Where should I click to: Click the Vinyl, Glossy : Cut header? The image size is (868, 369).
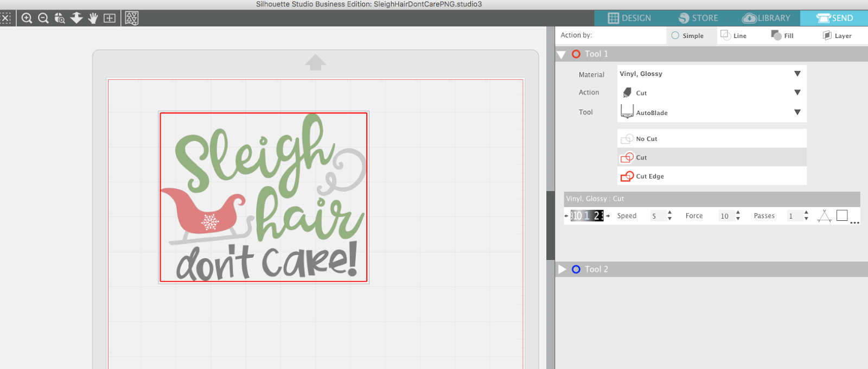[x=712, y=199]
